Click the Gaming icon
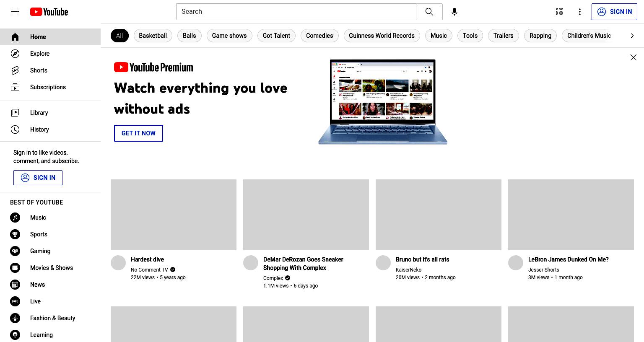This screenshot has width=644, height=342. coord(15,251)
